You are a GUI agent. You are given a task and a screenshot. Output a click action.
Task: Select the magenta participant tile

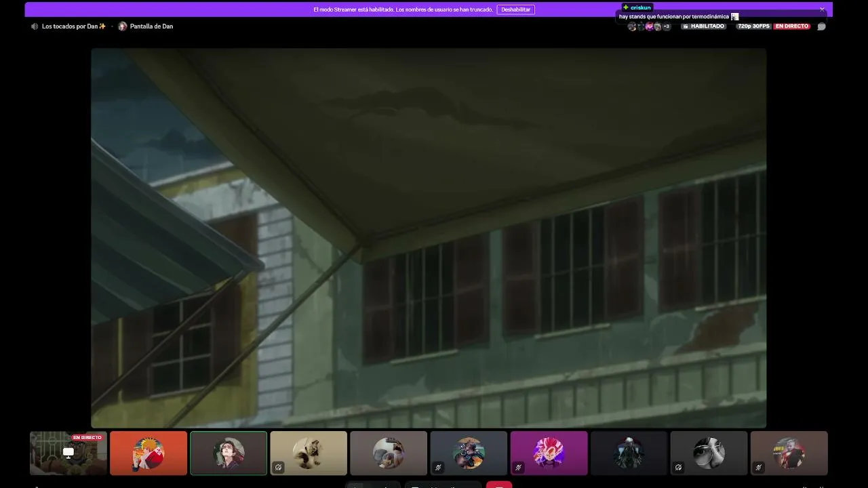click(549, 453)
